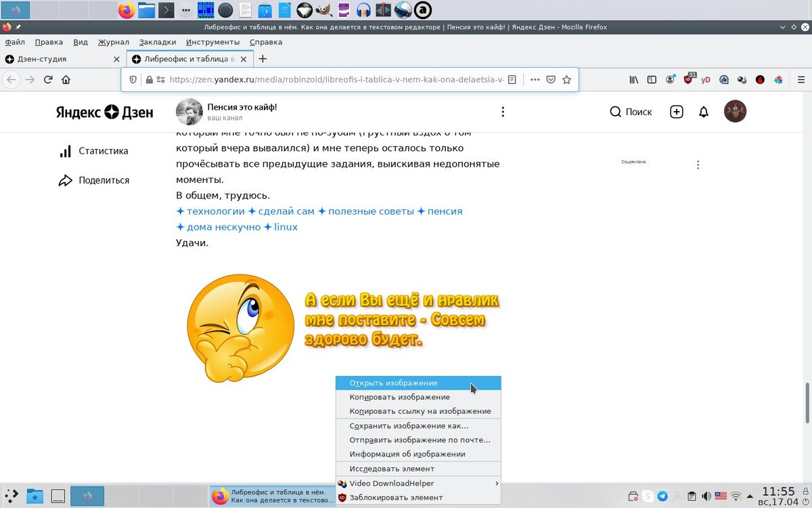The width and height of the screenshot is (812, 508).
Task: Launch Firefox from the top panel
Action: pos(127,10)
